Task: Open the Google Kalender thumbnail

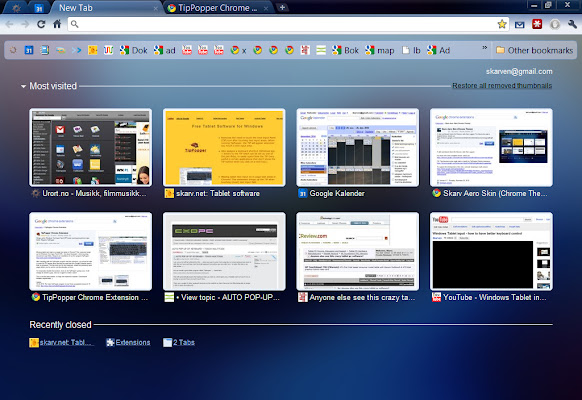Action: [357, 147]
